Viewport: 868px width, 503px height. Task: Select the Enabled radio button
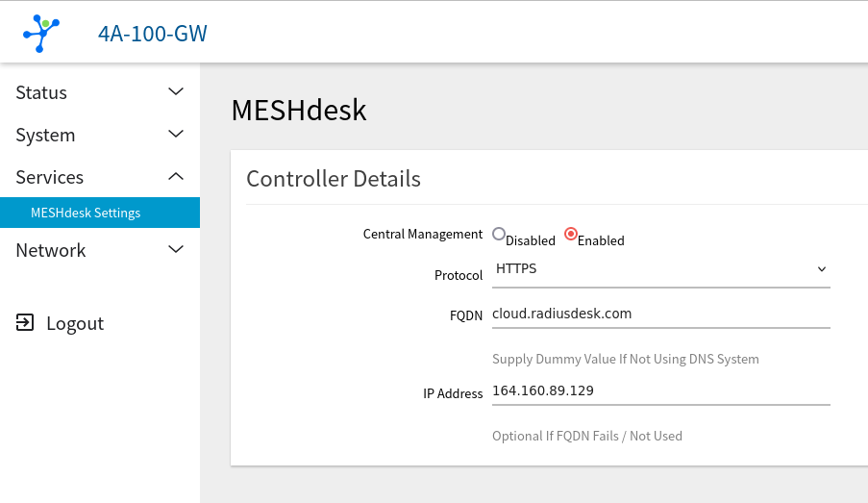[571, 234]
